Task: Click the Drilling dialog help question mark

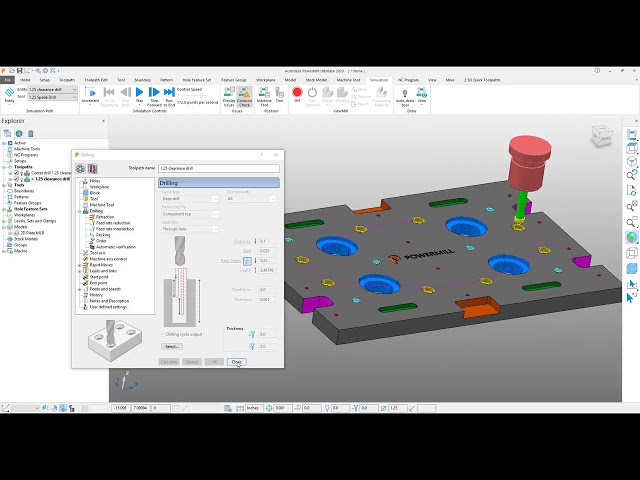Action: 262,155
